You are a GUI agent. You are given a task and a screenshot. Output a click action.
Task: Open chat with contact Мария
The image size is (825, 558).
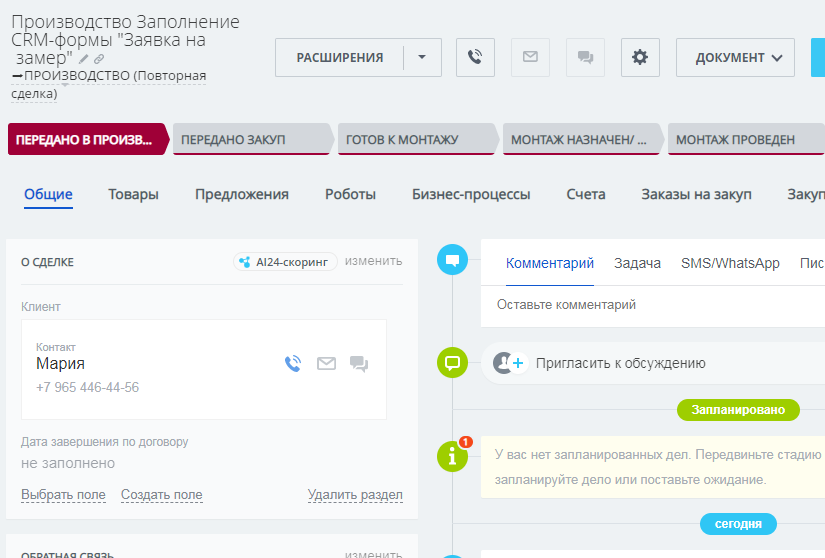(x=359, y=364)
